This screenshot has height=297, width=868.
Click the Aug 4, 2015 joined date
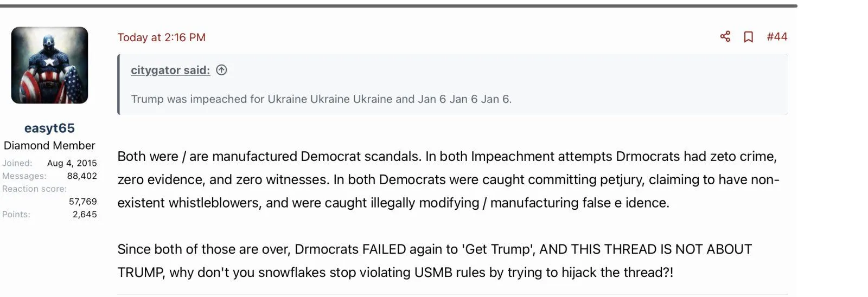[72, 163]
